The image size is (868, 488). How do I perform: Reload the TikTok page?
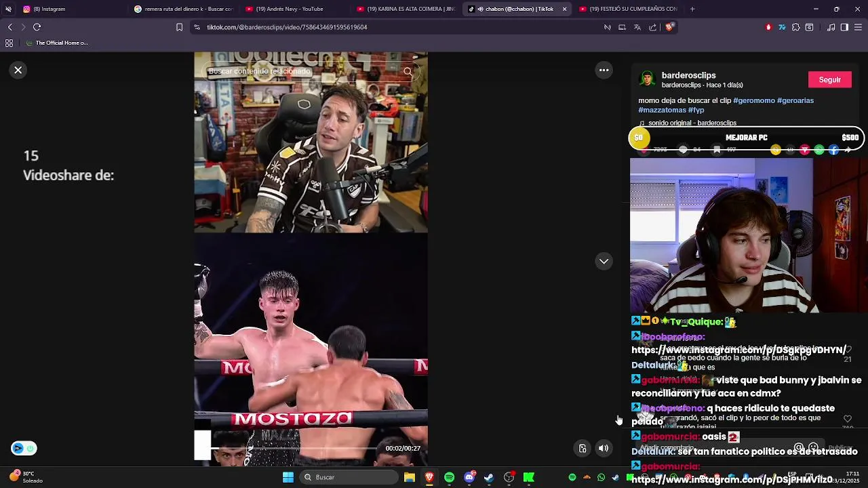tap(37, 27)
